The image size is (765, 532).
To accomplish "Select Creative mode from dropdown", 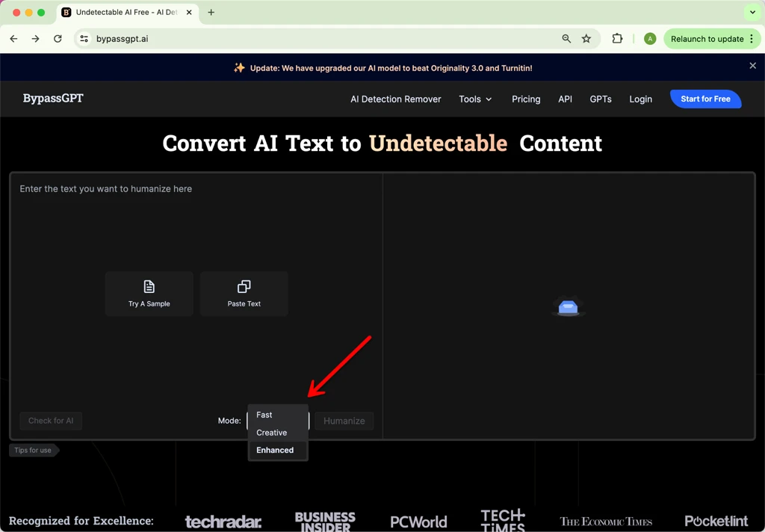I will pyautogui.click(x=278, y=433).
